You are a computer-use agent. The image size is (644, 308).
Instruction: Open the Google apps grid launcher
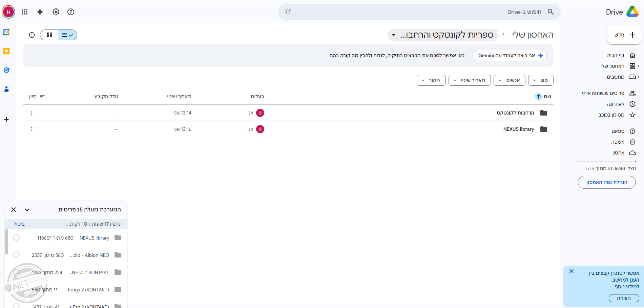tap(25, 12)
